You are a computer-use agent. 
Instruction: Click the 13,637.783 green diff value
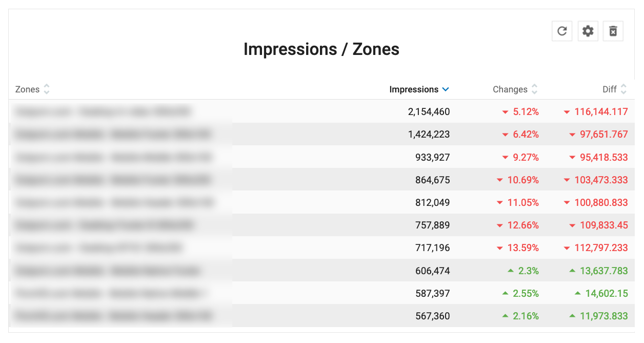coord(604,271)
